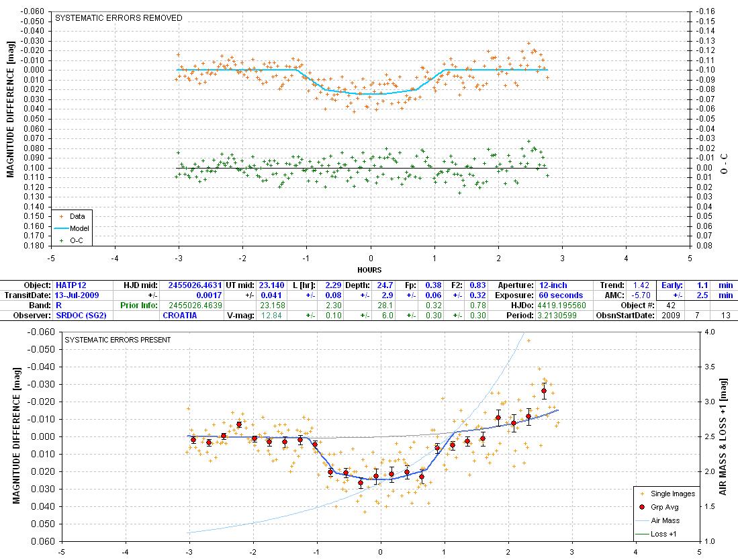The image size is (738, 560).
Task: Click the Period value 3.2130599
Action: (x=557, y=315)
